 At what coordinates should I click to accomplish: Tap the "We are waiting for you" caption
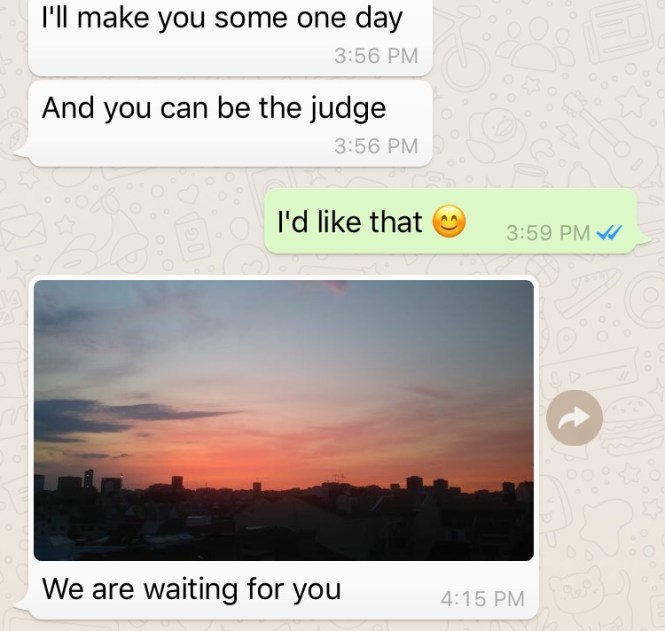click(191, 589)
